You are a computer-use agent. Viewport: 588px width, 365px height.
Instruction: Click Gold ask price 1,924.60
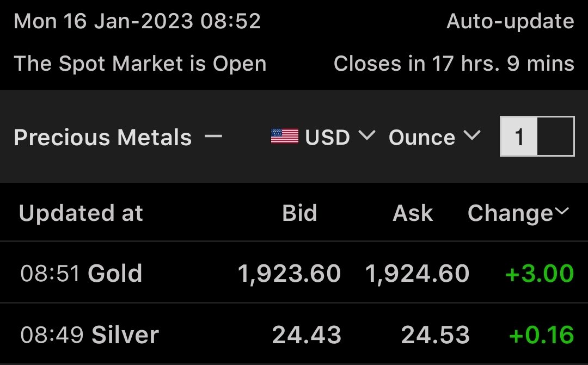pos(417,273)
